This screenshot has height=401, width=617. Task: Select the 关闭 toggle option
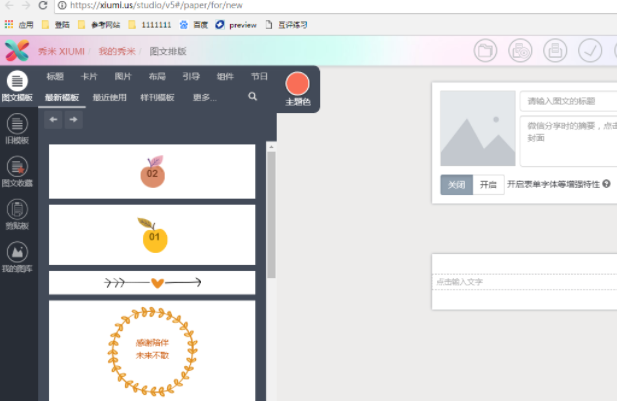click(x=456, y=185)
